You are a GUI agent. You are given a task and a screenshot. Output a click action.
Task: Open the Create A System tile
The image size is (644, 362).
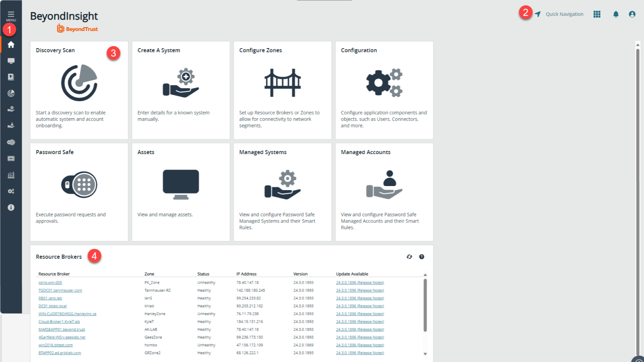tap(181, 90)
